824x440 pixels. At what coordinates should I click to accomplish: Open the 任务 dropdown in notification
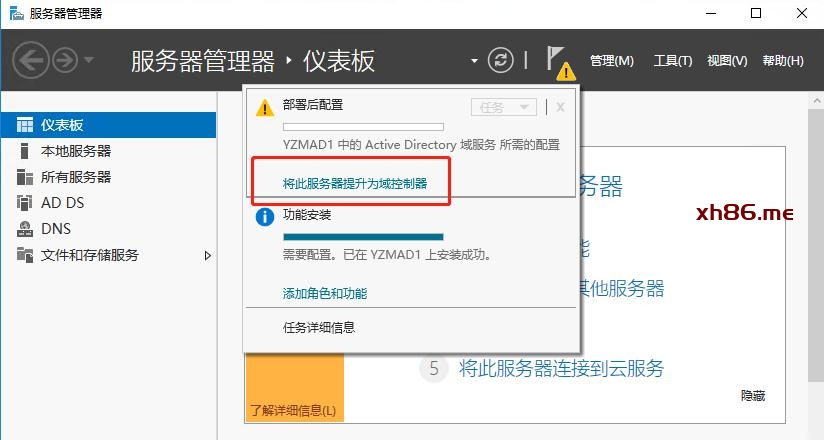pyautogui.click(x=504, y=107)
